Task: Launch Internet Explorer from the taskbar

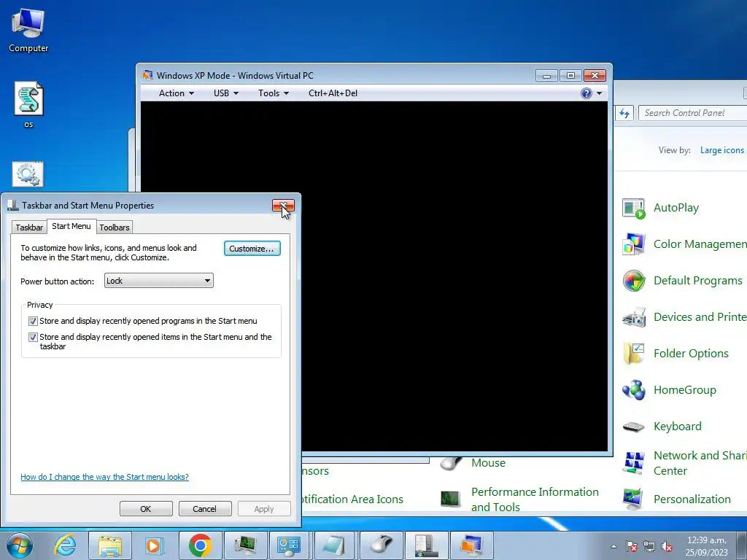Action: point(65,545)
